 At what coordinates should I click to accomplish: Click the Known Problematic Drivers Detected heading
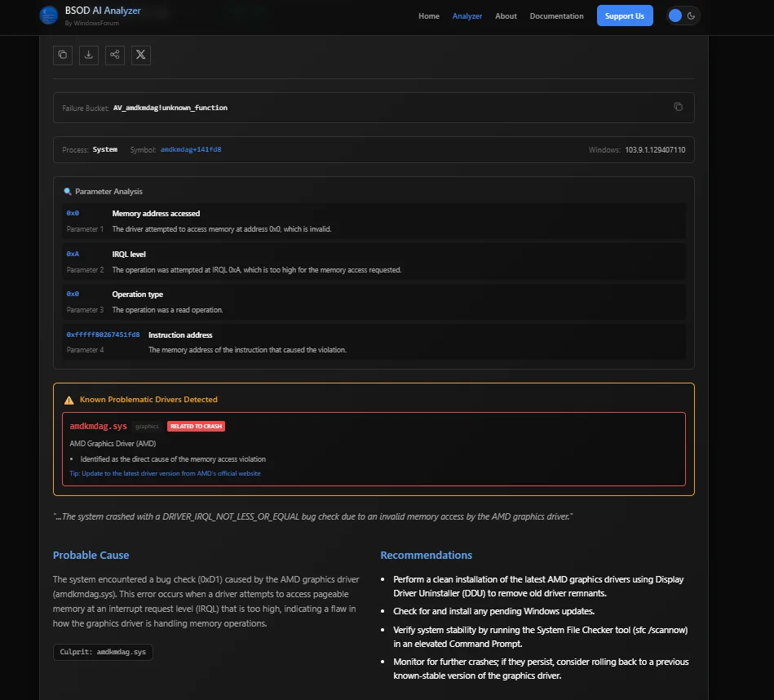pos(148,400)
